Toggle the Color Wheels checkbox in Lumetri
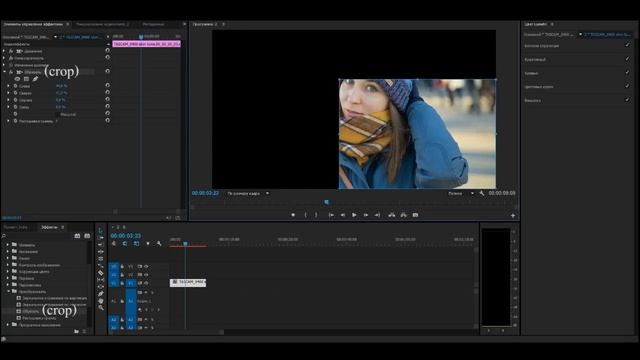 click(x=627, y=86)
